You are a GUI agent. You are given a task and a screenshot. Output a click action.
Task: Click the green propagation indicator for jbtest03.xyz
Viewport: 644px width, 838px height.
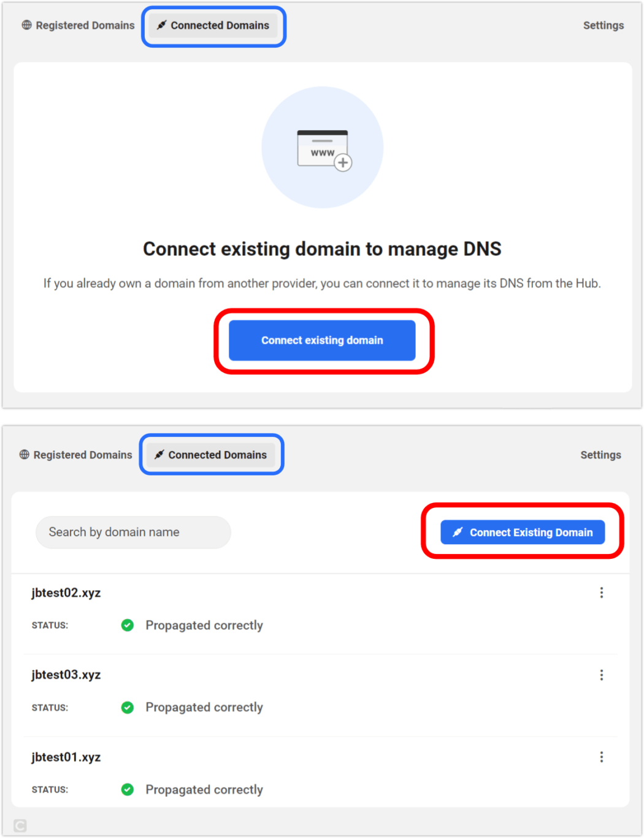127,707
